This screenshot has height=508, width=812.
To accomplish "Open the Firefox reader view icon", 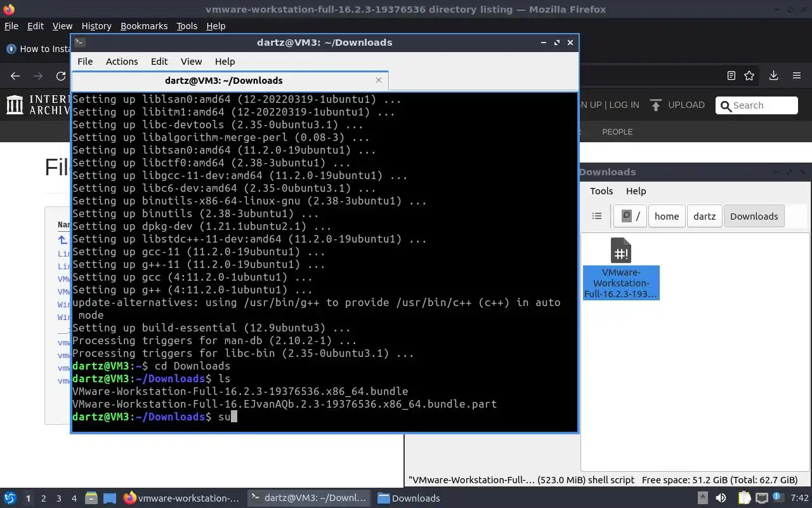I will 731,76.
